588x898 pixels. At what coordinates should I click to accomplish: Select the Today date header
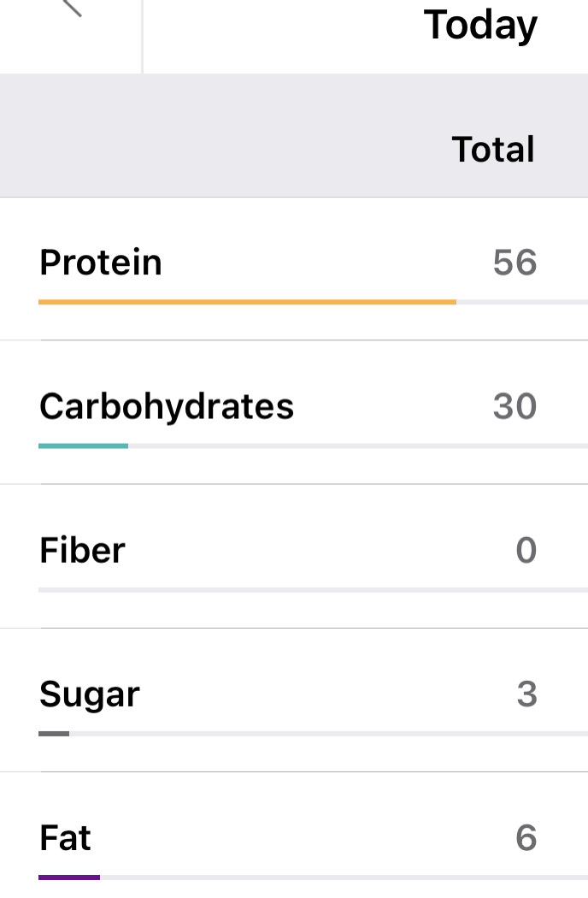coord(480,26)
